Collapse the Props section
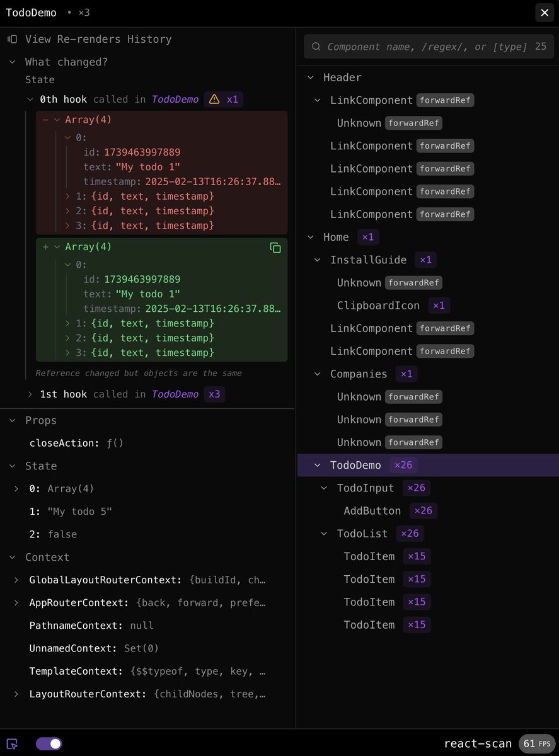Image resolution: width=559 pixels, height=756 pixels. (x=12, y=420)
